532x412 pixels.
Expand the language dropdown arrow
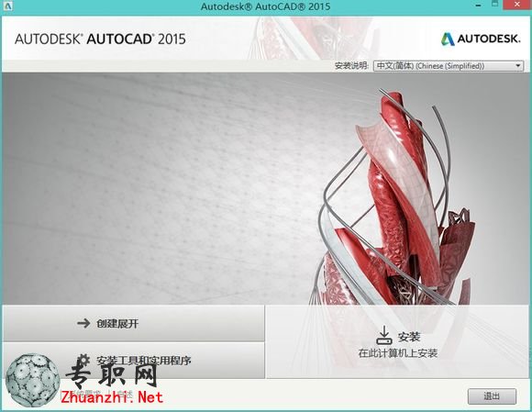pyautogui.click(x=518, y=66)
